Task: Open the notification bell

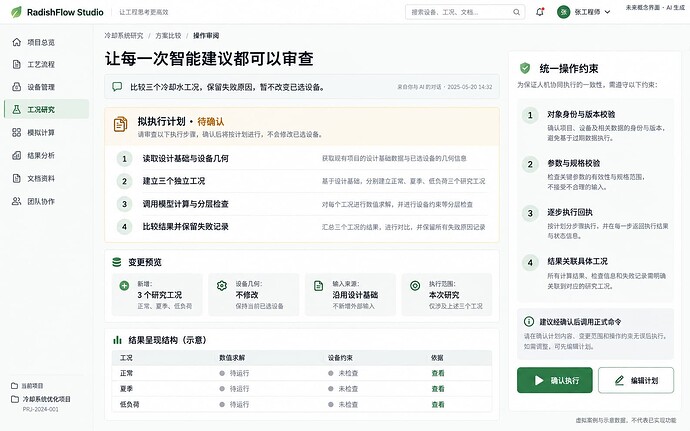Action: (540, 12)
